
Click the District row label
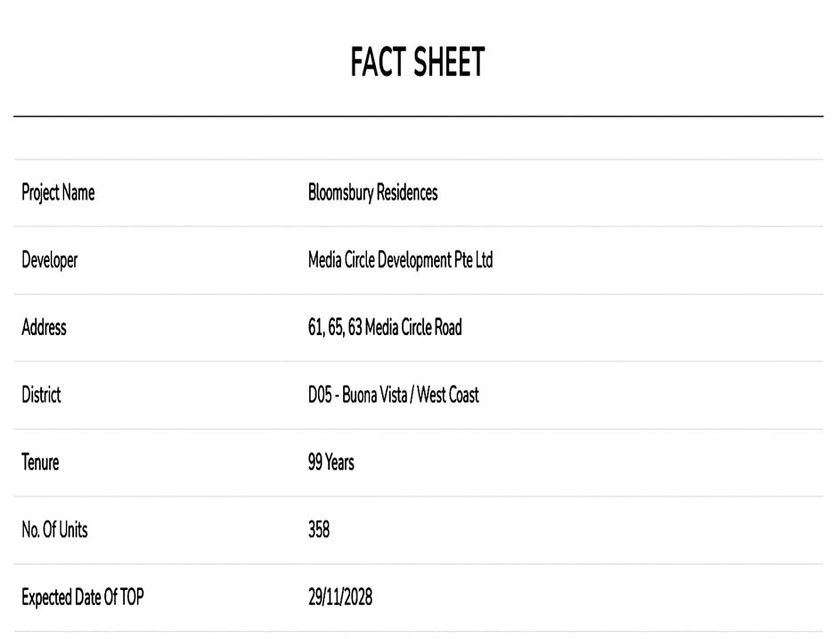pos(41,395)
